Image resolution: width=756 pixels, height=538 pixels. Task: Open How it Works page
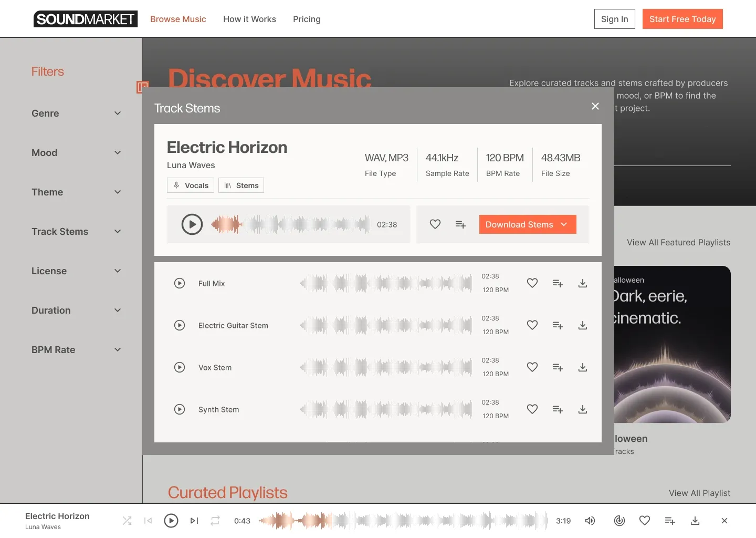click(249, 19)
